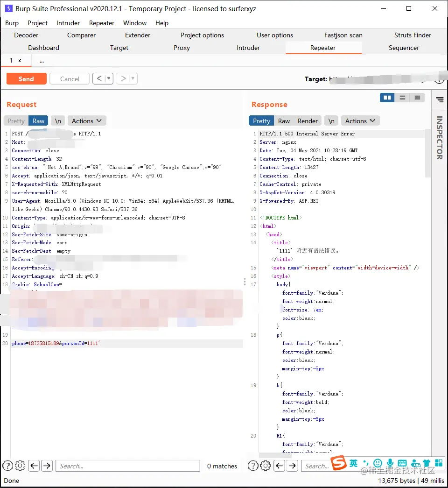Click the Sogou emoji smiley icon

[378, 463]
